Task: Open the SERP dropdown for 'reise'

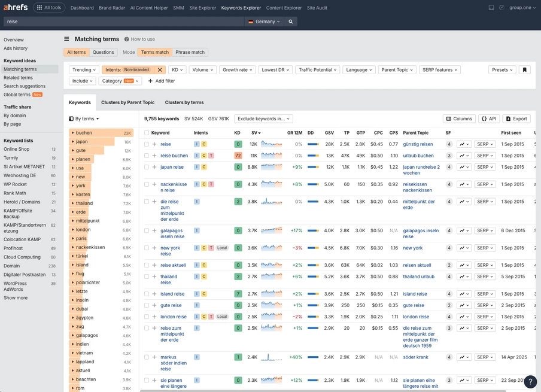Action: (x=483, y=144)
